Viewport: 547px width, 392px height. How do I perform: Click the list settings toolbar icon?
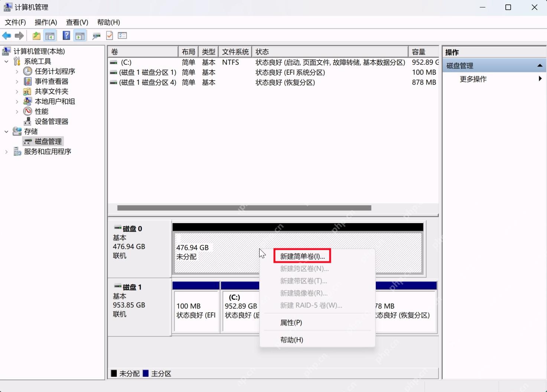point(122,36)
